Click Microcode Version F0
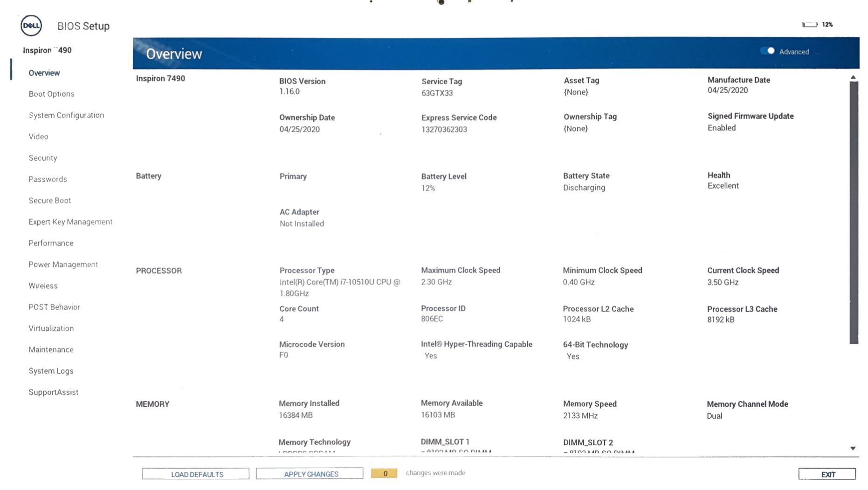Screen dimensions: 868x490 pyautogui.click(x=283, y=355)
